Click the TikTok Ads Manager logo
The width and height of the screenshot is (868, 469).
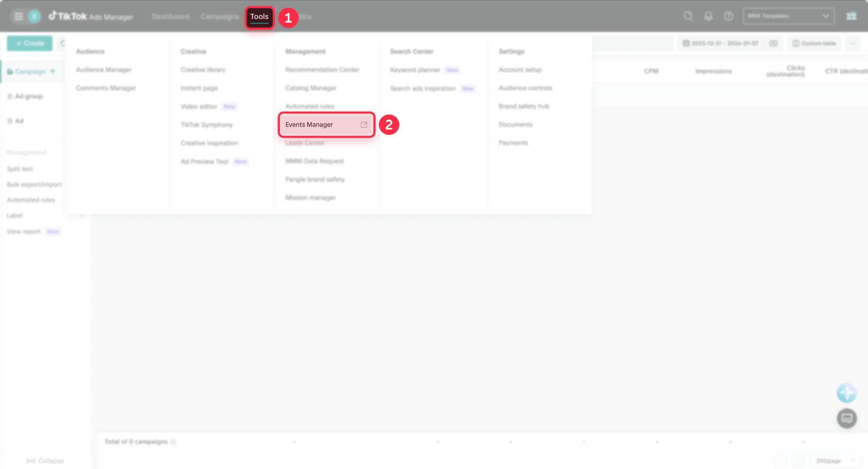(x=90, y=16)
